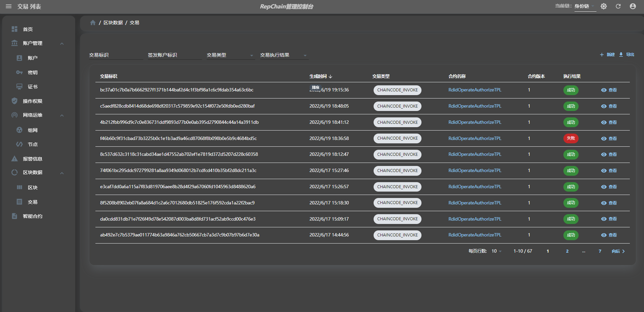Click the 1-10 / 67 pagination text
644x312 pixels.
(x=523, y=251)
